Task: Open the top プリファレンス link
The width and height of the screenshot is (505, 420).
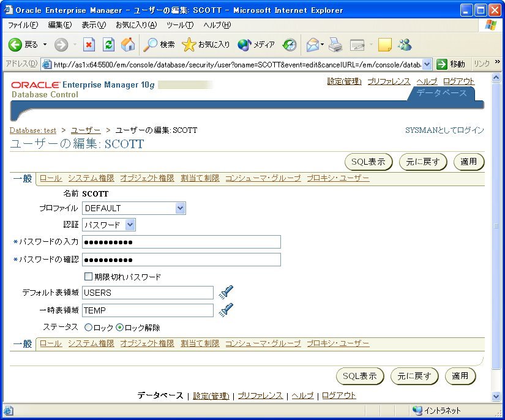Action: click(x=389, y=81)
